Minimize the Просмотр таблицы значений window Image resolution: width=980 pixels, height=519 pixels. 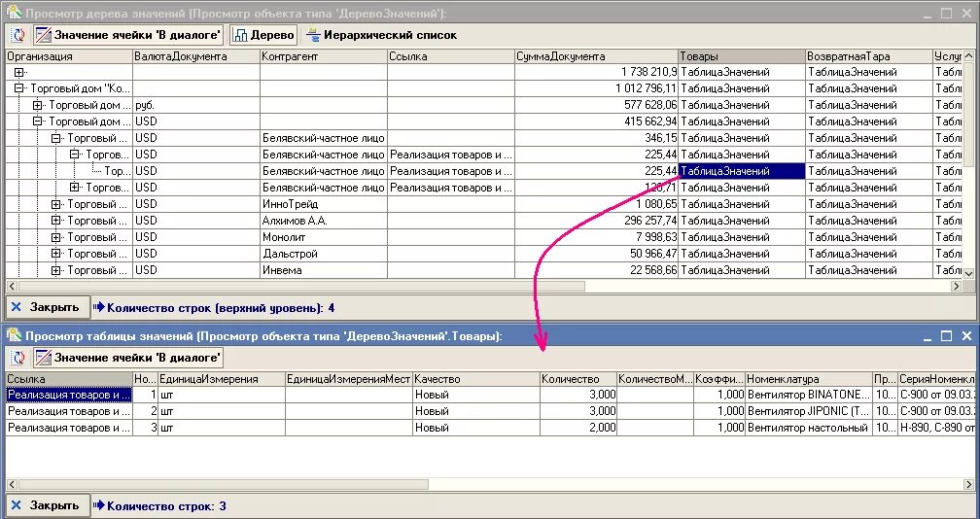927,336
